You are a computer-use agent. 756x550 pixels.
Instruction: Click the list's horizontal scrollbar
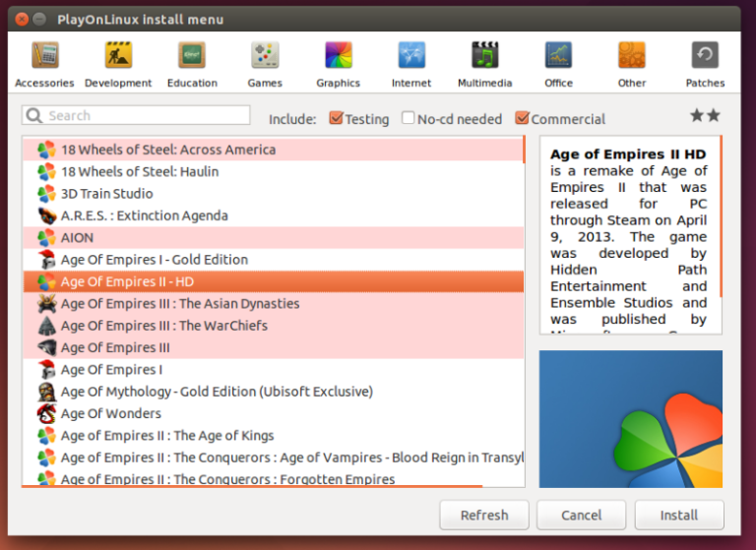(252, 486)
